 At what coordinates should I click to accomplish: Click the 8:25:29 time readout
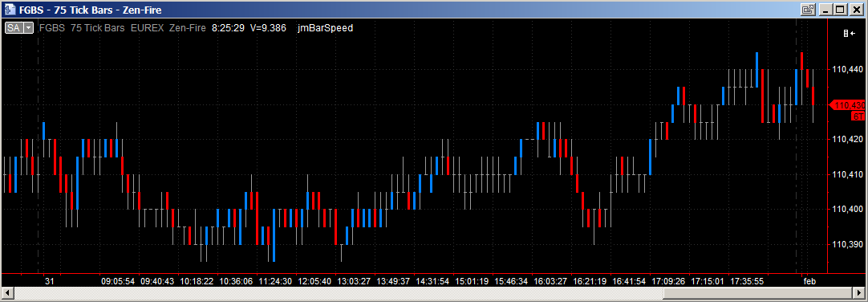(x=228, y=27)
